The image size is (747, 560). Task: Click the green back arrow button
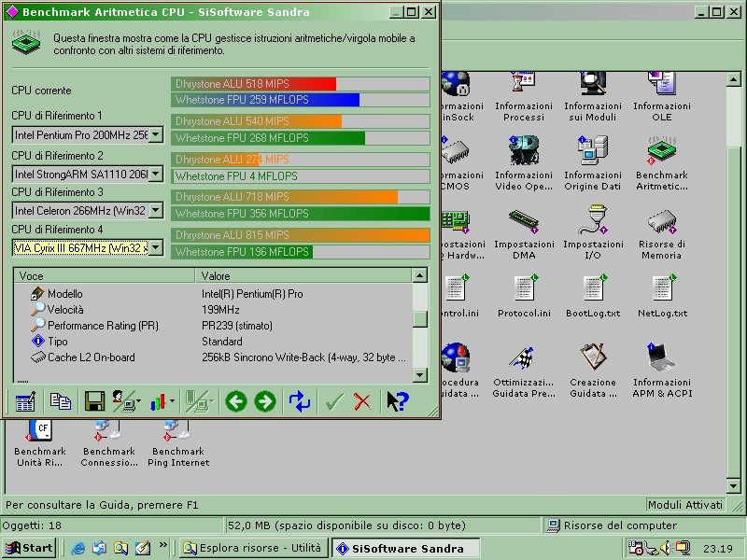tap(235, 401)
